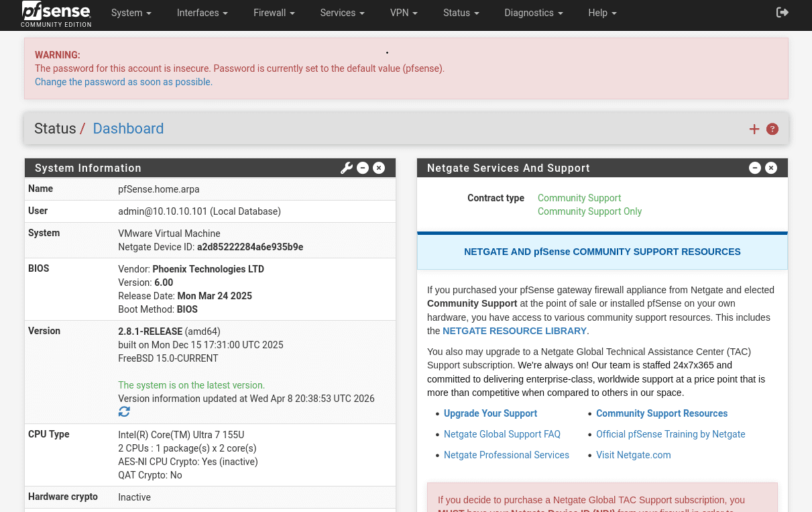Viewport: 812px width, 512px height.
Task: Refresh version information with the reload icon
Action: coord(124,411)
